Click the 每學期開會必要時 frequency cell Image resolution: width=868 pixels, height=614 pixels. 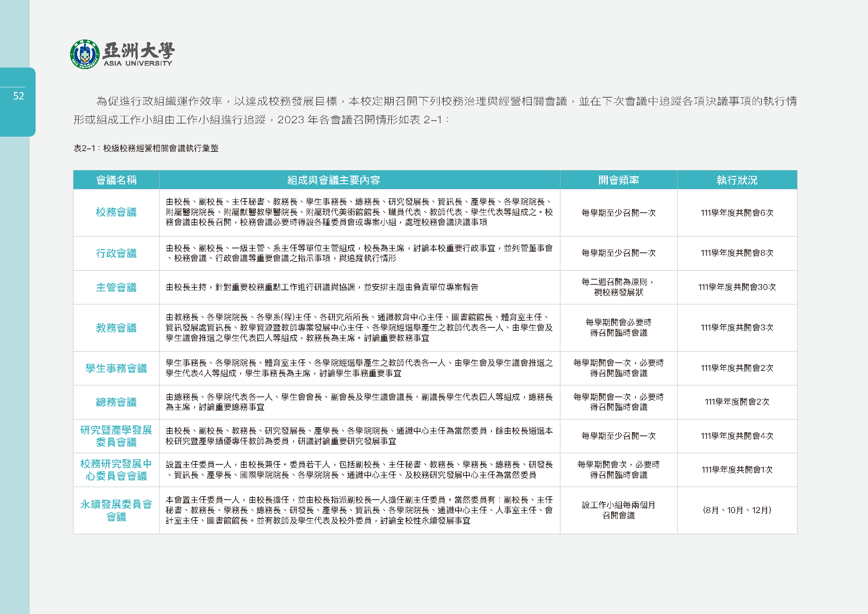click(619, 327)
